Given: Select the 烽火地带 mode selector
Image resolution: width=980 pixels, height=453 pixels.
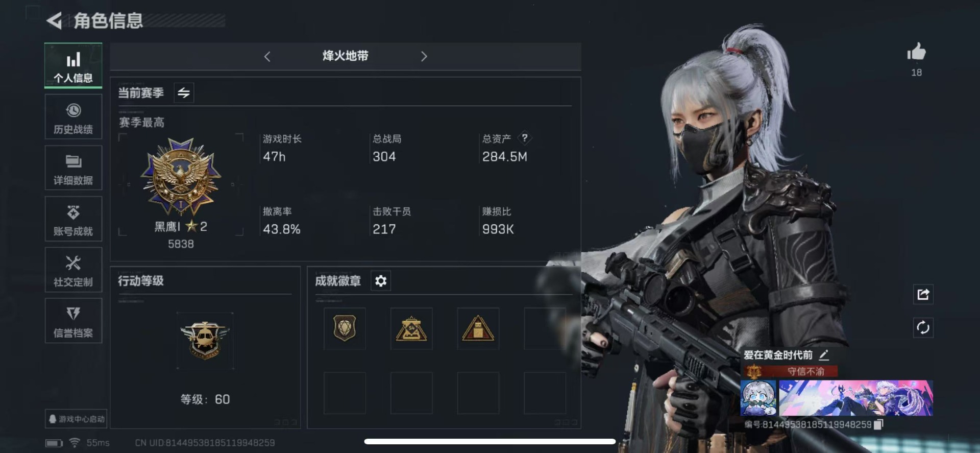Looking at the screenshot, I should click(346, 56).
